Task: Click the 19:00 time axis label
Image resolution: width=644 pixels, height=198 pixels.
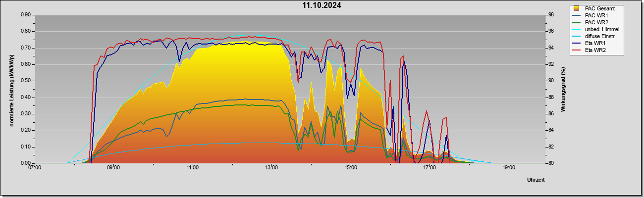Action: point(509,168)
